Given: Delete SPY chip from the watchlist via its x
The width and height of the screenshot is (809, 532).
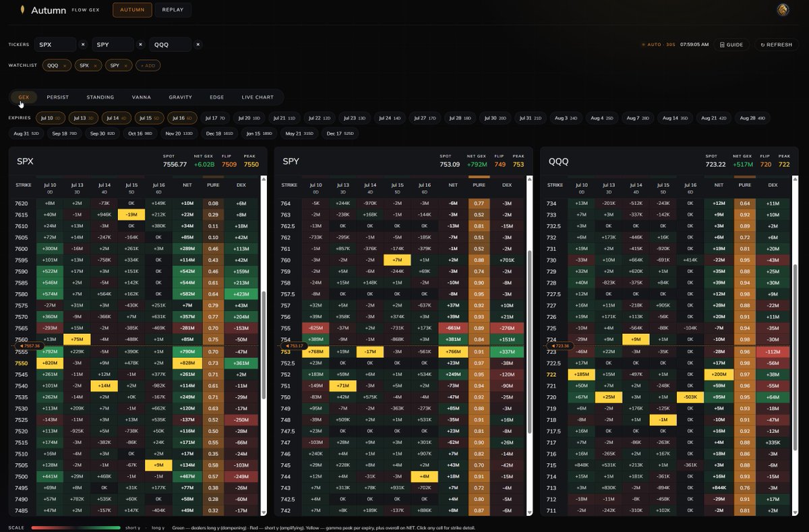Looking at the screenshot, I should [125, 66].
